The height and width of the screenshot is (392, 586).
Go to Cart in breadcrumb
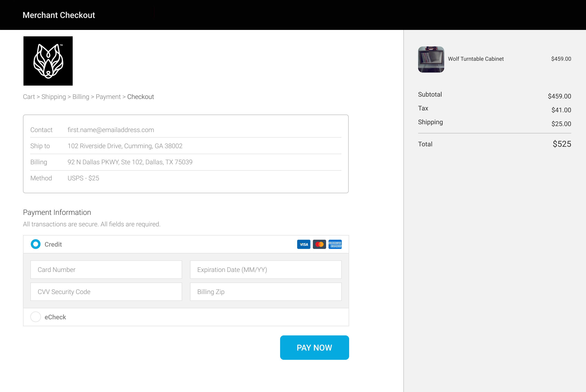[x=29, y=97]
